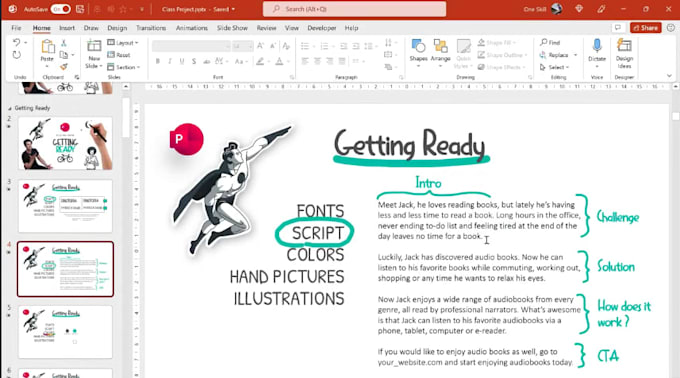
Task: Select slide 5 thumbnail
Action: pyautogui.click(x=65, y=332)
